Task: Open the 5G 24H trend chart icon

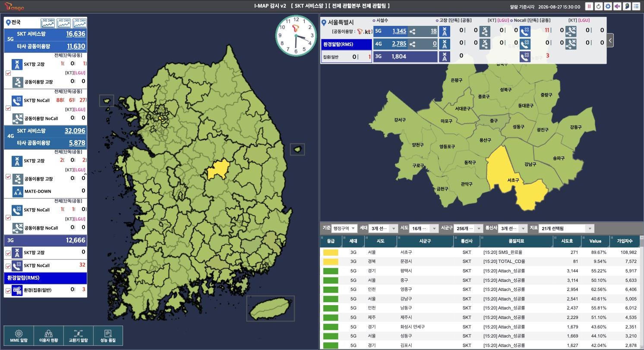Action: point(48,23)
